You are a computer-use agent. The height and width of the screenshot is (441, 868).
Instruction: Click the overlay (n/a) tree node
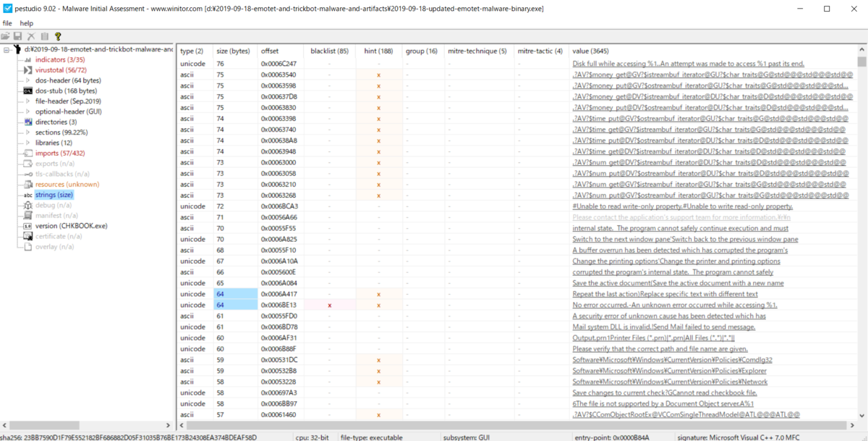[55, 247]
